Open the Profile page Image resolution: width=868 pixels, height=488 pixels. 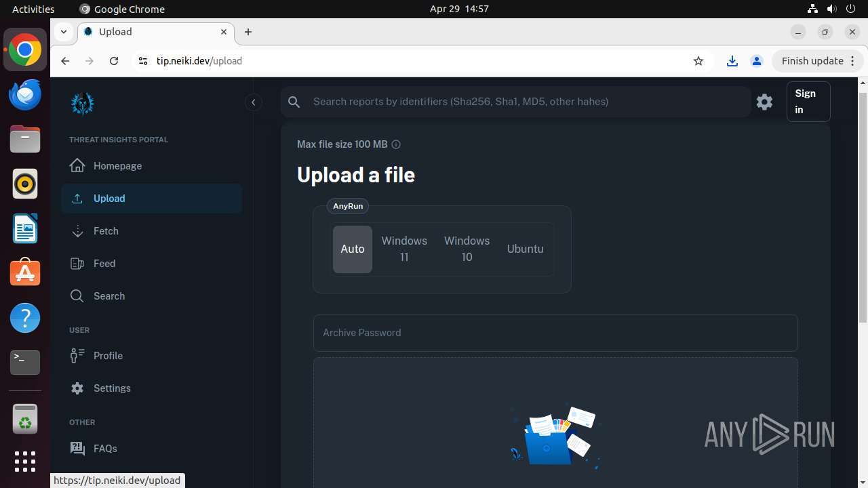151,356
